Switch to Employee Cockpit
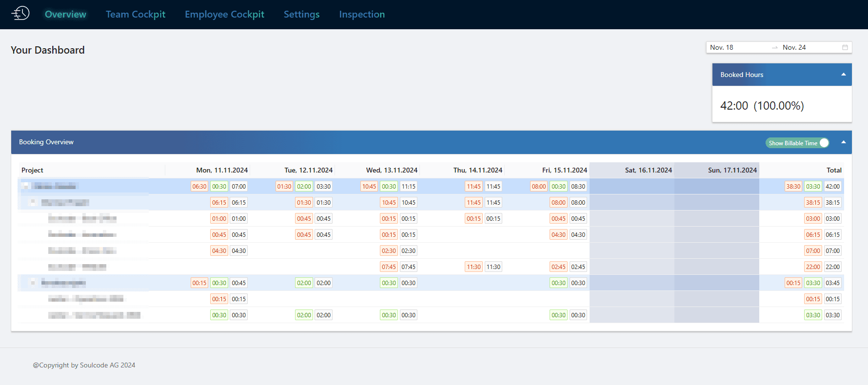868x385 pixels. [x=224, y=15]
